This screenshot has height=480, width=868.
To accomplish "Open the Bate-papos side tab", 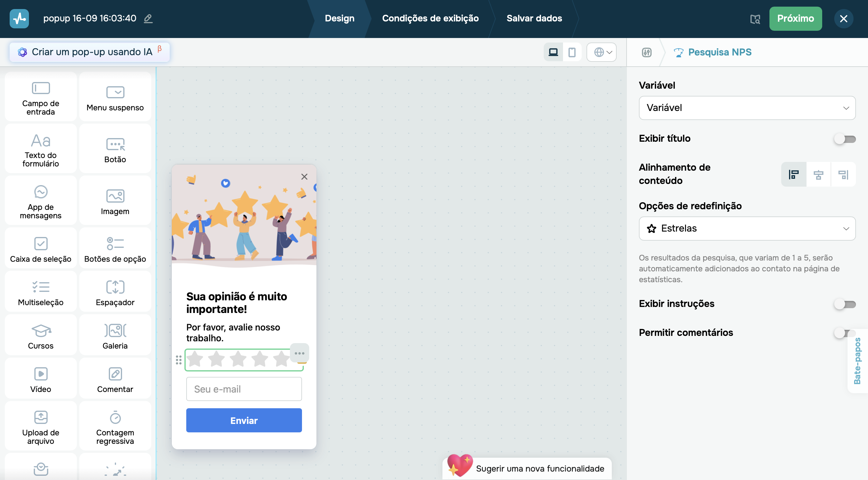I will [x=857, y=361].
